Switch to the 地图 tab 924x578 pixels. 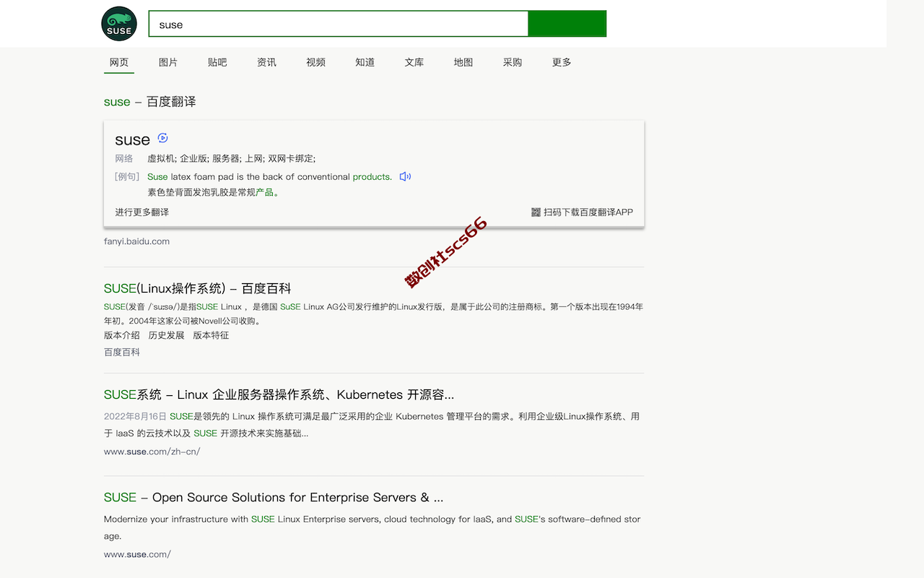(x=463, y=62)
